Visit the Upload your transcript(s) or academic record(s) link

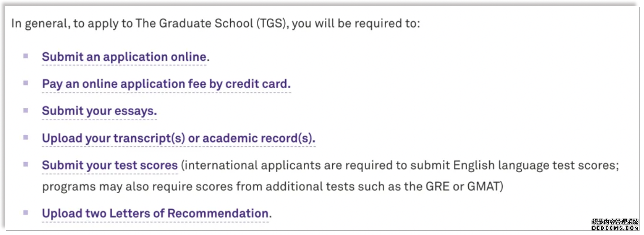(x=179, y=139)
